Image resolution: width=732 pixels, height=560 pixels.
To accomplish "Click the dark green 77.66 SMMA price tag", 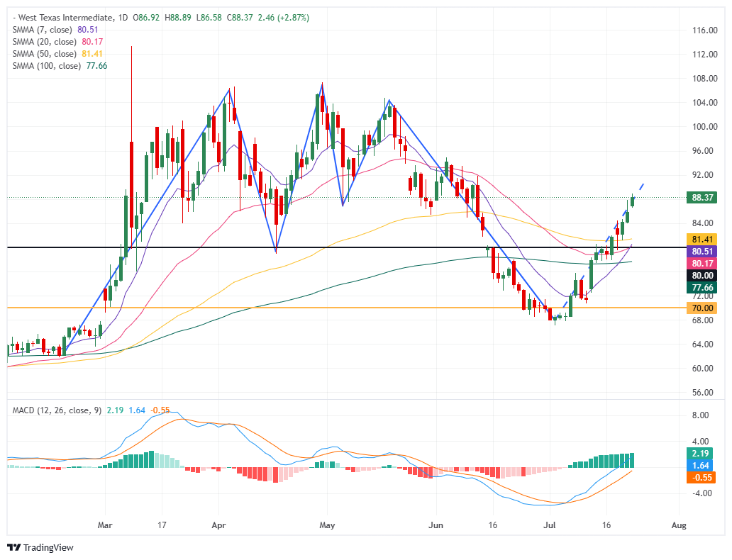I will [701, 288].
